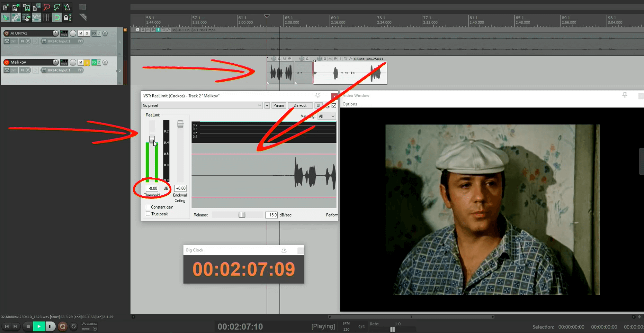Image resolution: width=644 pixels, height=333 pixels.
Task: Invert phase on the Malikov track
Action: point(105,62)
